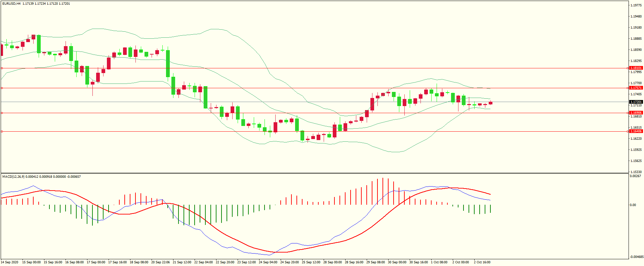Select the 21 Sep 12:00 time label
The image size is (644, 266).
[x=182, y=262]
